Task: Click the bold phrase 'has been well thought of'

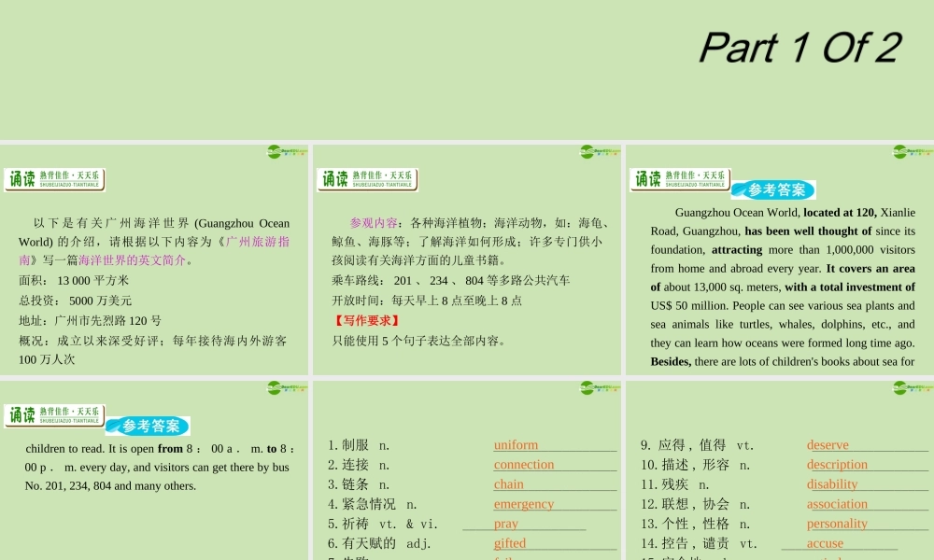Action: pos(808,231)
